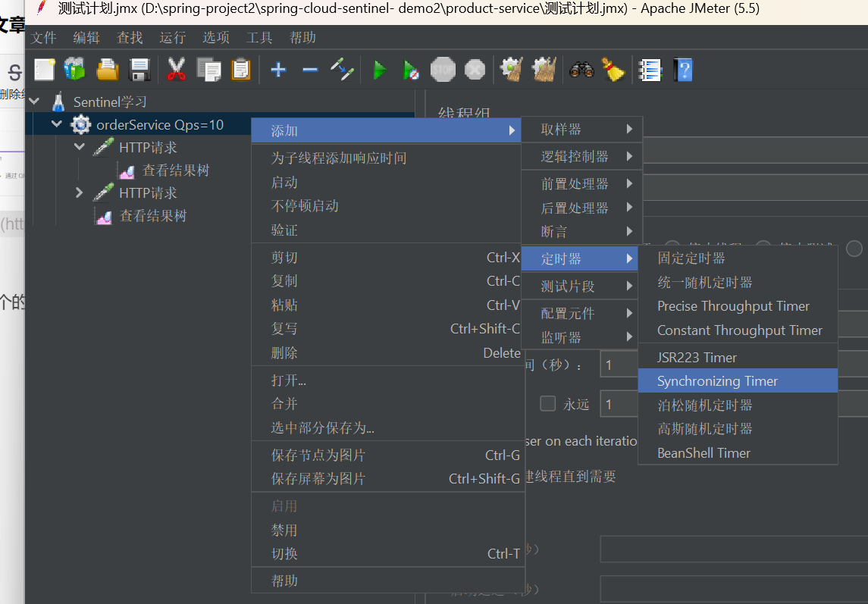Click the Toggle enable/disable icon
The height and width of the screenshot is (604, 868).
[x=342, y=70]
